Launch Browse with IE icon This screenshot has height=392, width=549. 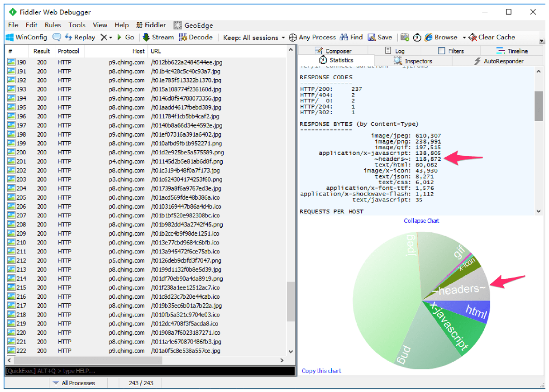pos(441,38)
